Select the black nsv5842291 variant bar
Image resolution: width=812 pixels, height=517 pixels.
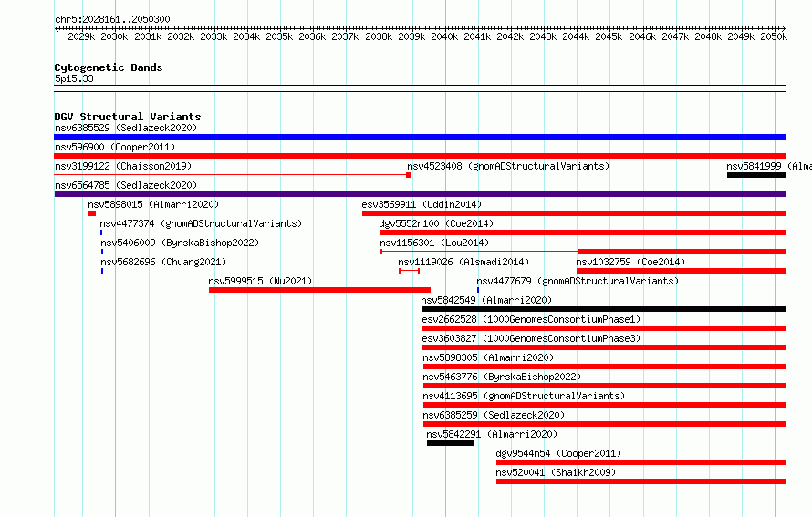point(451,443)
